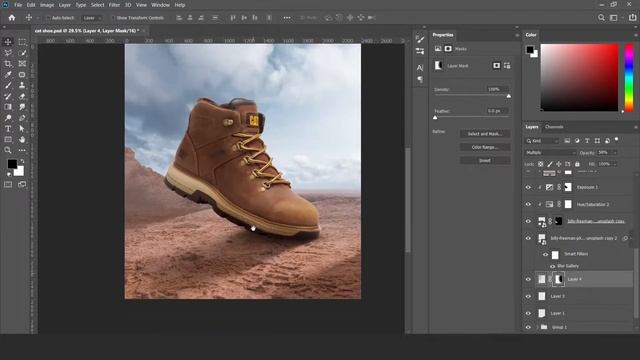Image resolution: width=640 pixels, height=360 pixels.
Task: Filter layers by adjustment layers icon
Action: point(577,141)
